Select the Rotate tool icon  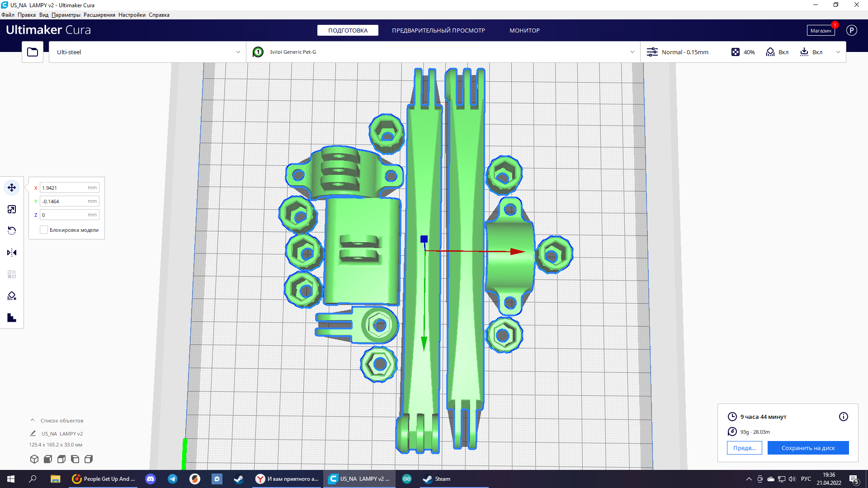[x=12, y=231]
